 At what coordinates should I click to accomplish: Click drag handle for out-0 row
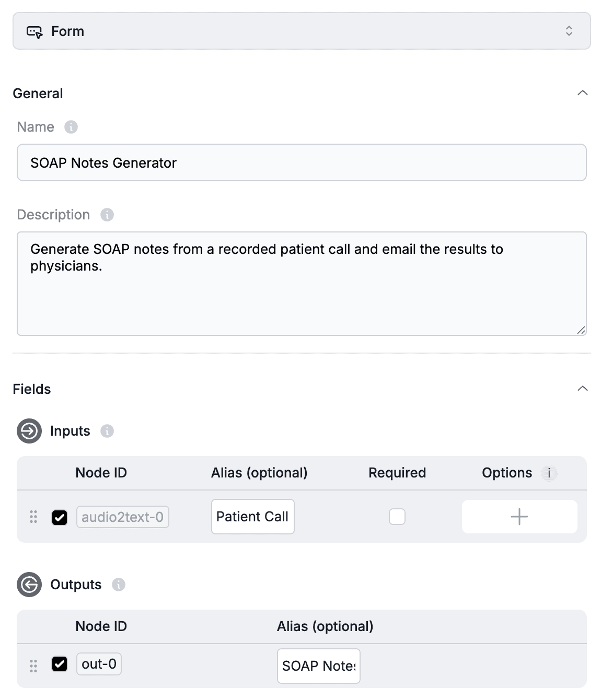tap(33, 666)
